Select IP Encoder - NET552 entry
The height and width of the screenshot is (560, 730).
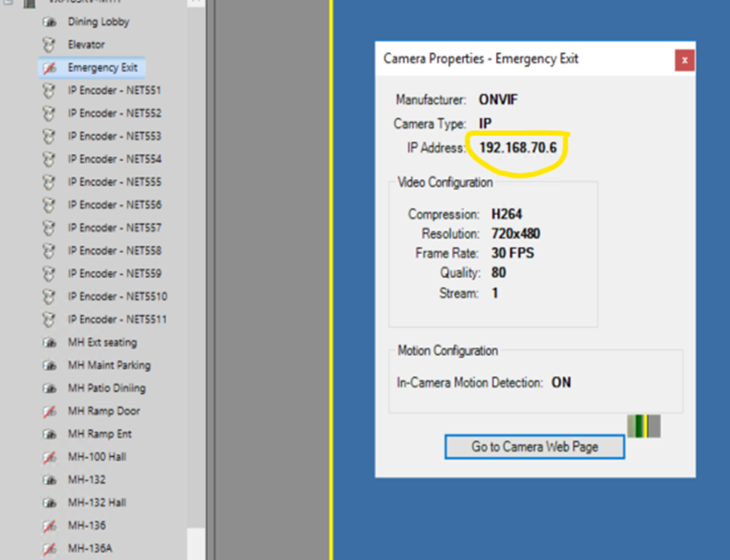[x=114, y=113]
